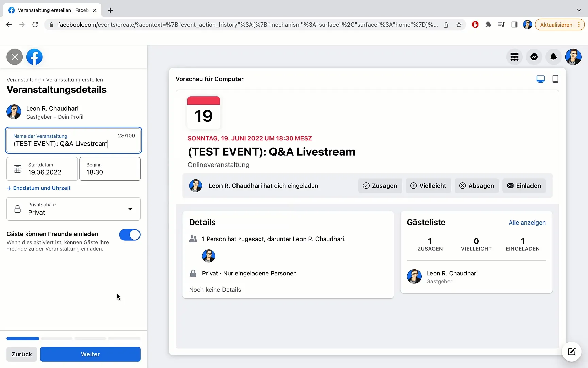Open the Facebook menu grid icon
This screenshot has height=368, width=588.
[x=514, y=57]
